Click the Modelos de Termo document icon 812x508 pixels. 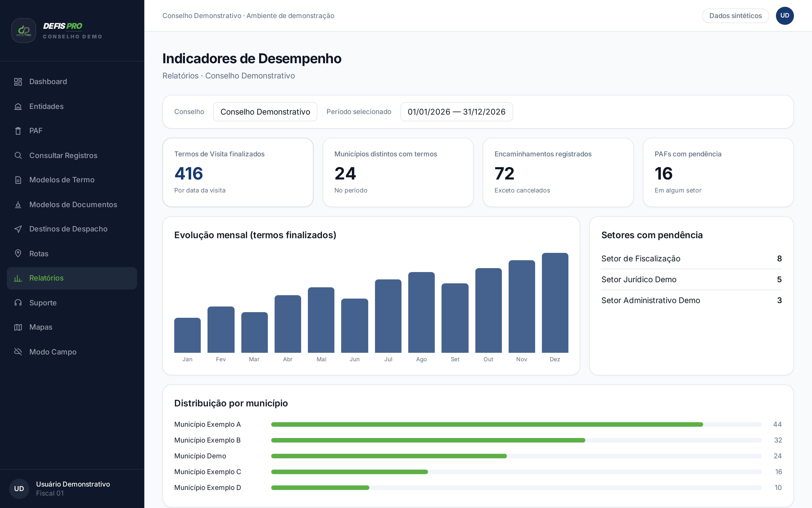click(18, 180)
